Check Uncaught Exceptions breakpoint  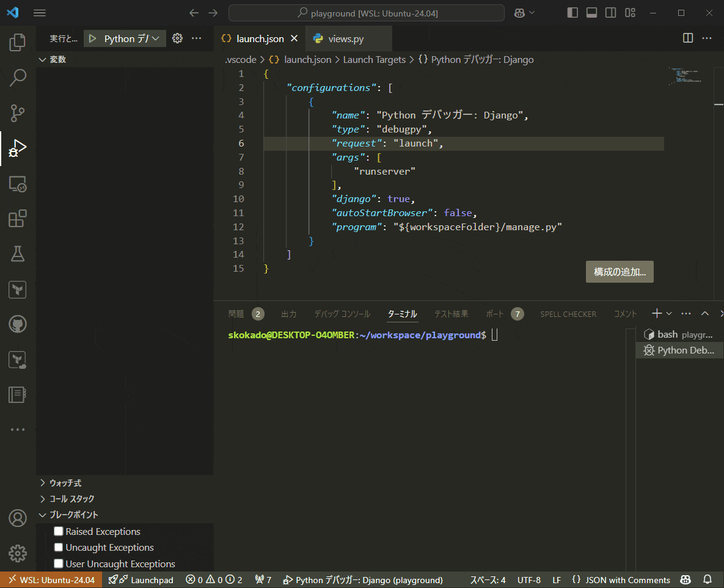[x=59, y=547]
